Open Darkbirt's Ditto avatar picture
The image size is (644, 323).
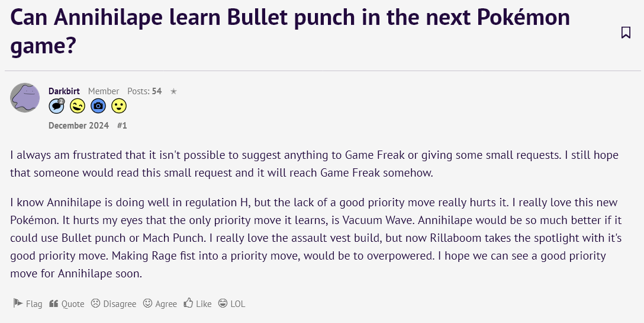(25, 98)
